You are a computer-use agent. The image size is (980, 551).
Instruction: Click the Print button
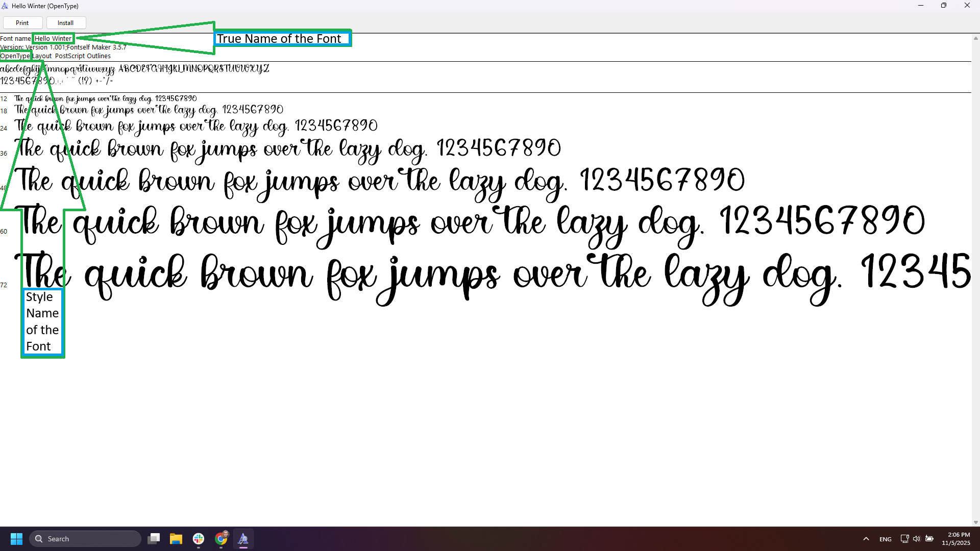coord(22,22)
